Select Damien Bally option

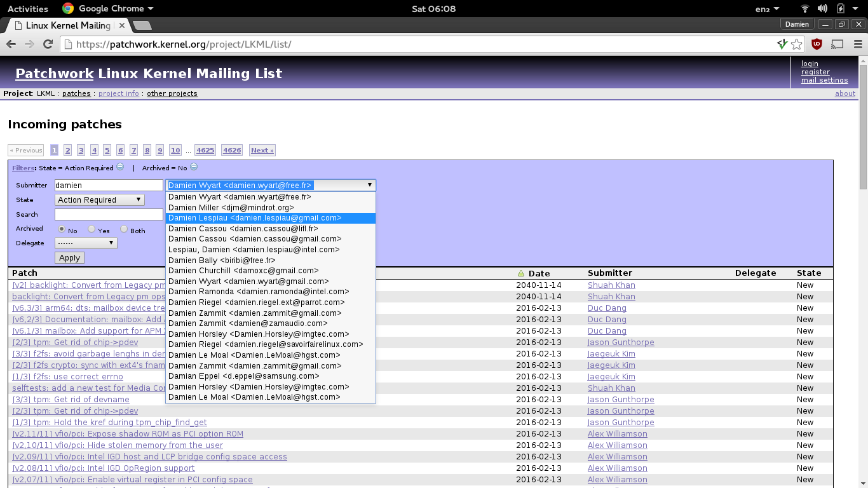pyautogui.click(x=271, y=260)
